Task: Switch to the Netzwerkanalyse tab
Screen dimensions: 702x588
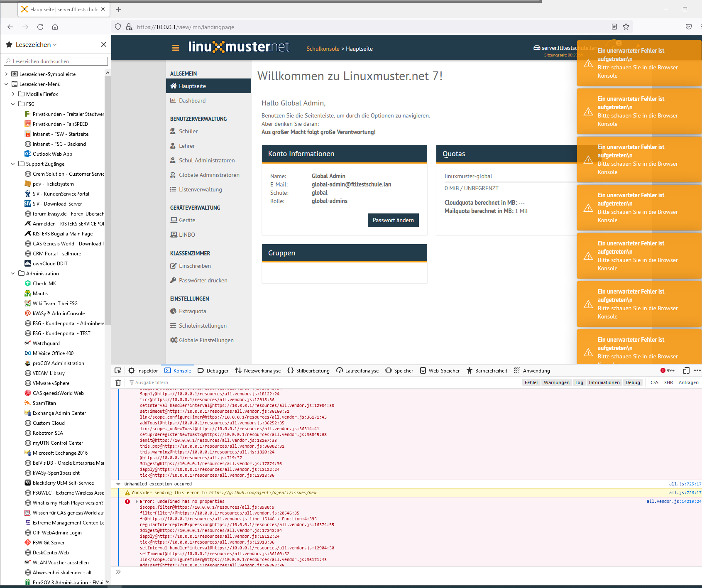Action: pyautogui.click(x=258, y=371)
